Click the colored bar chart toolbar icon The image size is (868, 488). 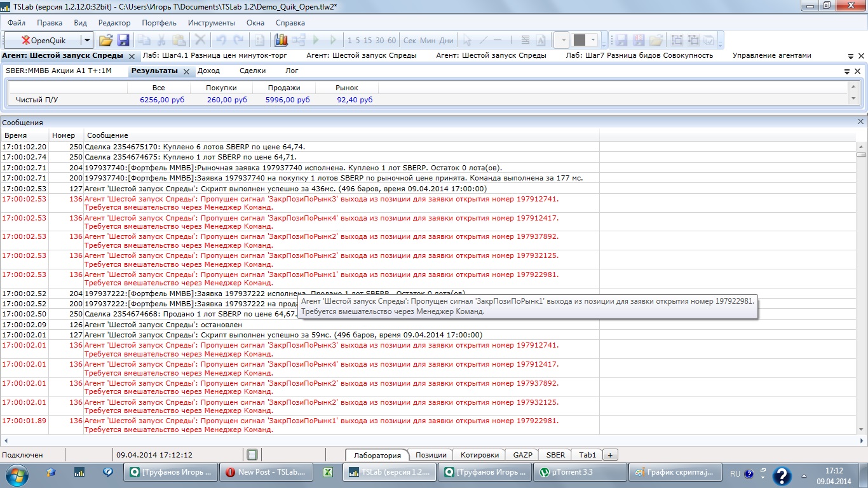tap(281, 40)
